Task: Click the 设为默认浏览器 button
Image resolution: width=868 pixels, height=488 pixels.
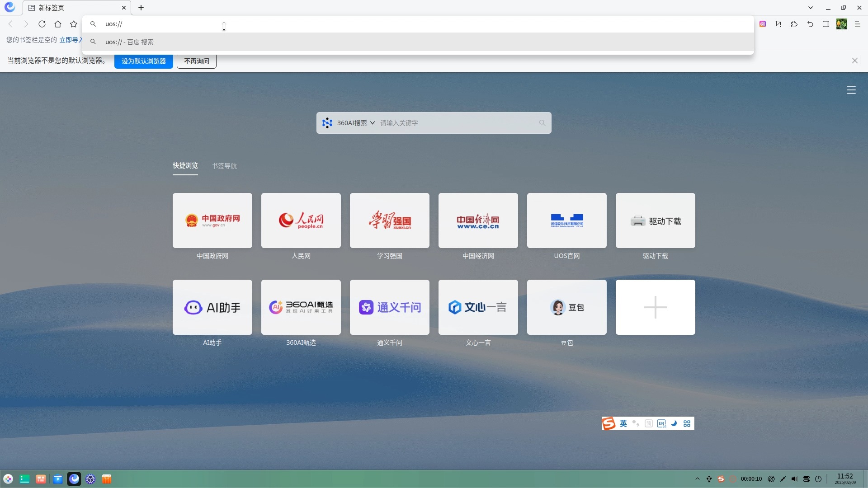Action: (143, 61)
